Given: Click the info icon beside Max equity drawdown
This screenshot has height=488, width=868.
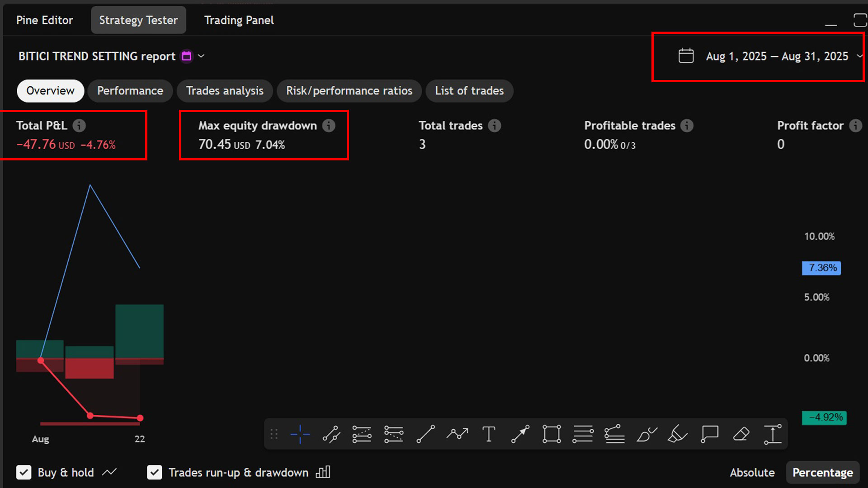Looking at the screenshot, I should coord(329,126).
